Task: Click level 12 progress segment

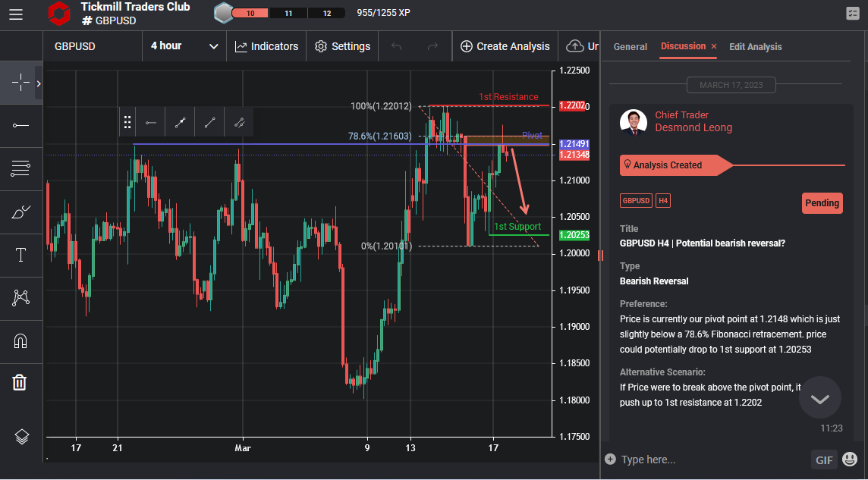Action: click(326, 14)
